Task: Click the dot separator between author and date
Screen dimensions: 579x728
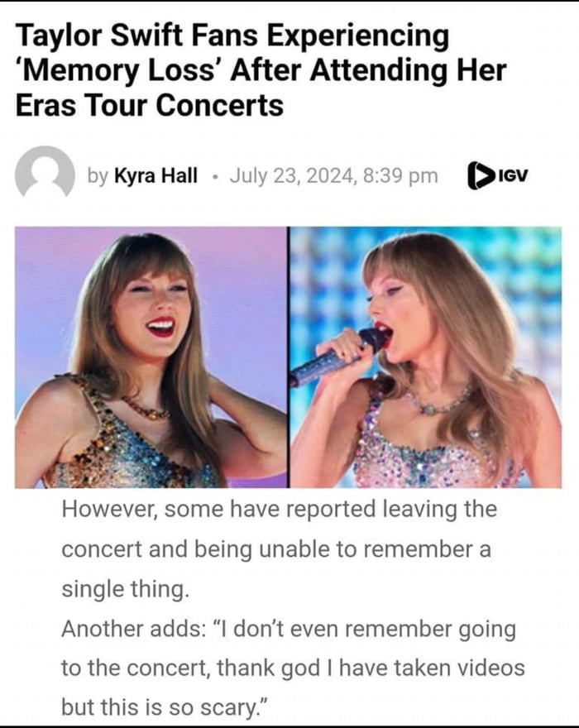Action: coord(214,177)
